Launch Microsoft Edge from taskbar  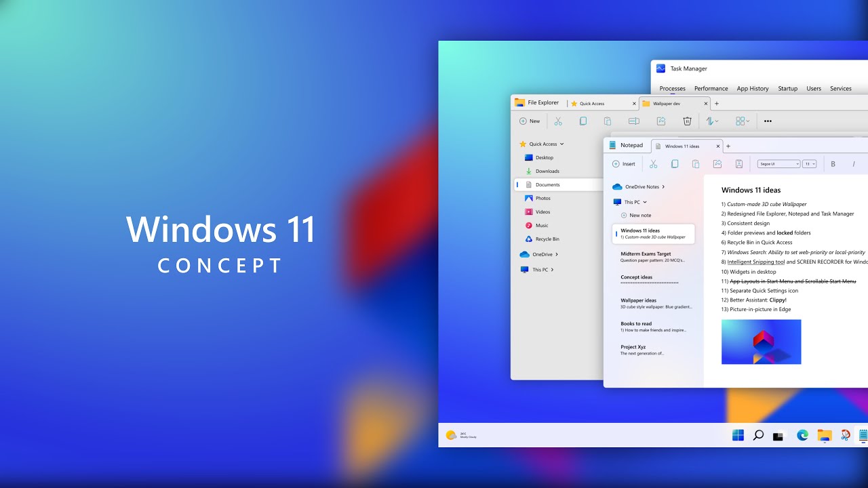pyautogui.click(x=802, y=435)
